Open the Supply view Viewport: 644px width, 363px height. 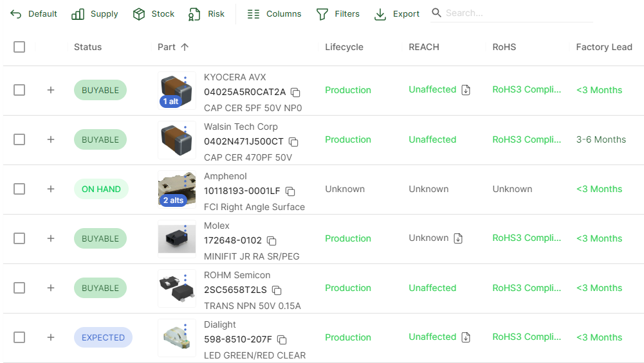pos(95,14)
